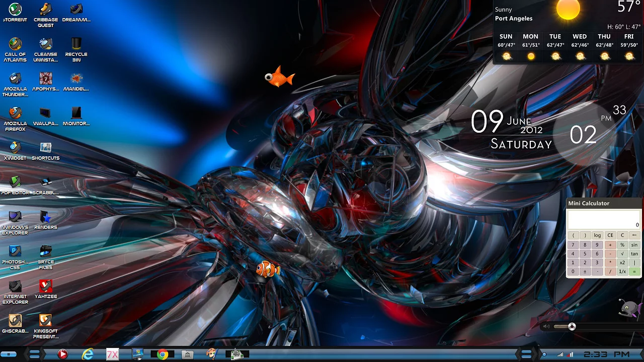This screenshot has height=362, width=644.
Task: Mute sound using the volume widget speaker icon
Action: [x=546, y=327]
